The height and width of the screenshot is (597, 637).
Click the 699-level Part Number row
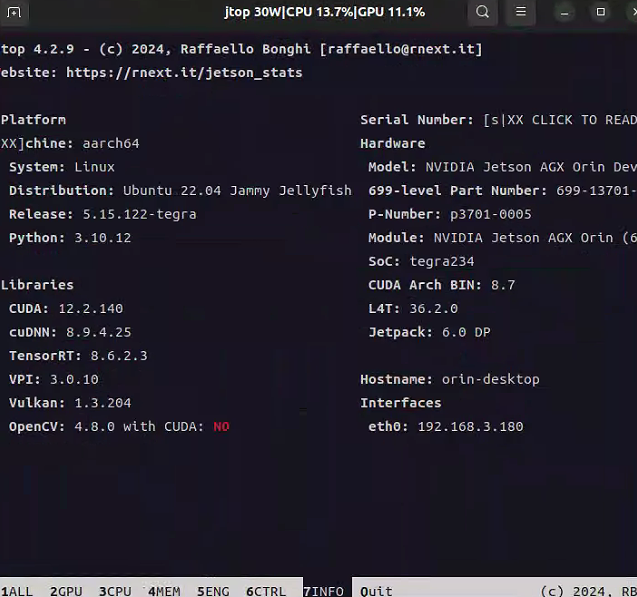point(503,190)
